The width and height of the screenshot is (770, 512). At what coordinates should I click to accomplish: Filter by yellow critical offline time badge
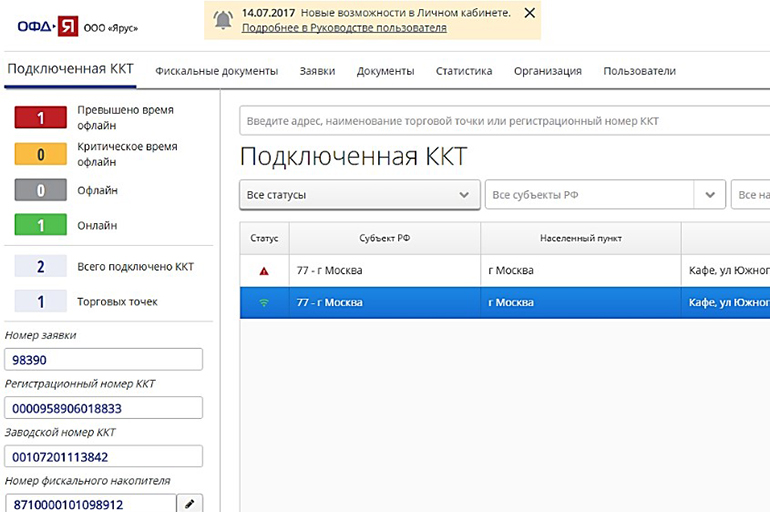pyautogui.click(x=41, y=154)
